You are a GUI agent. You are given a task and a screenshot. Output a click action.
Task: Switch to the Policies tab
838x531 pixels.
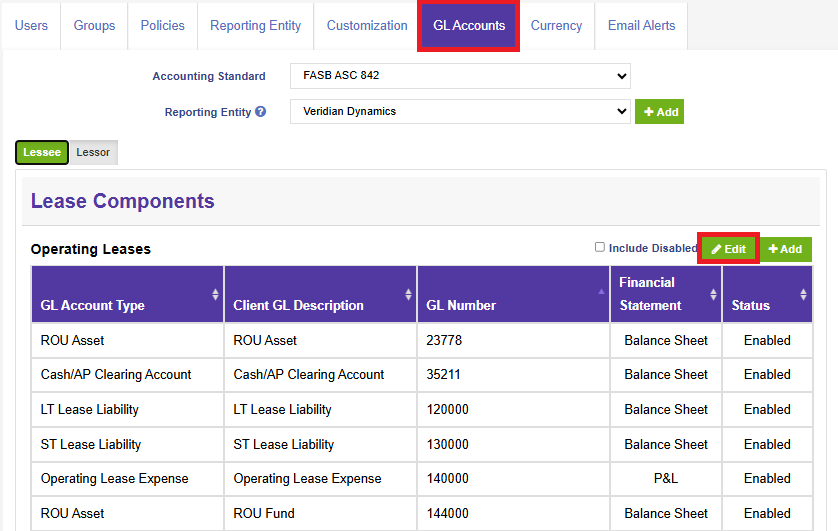162,26
